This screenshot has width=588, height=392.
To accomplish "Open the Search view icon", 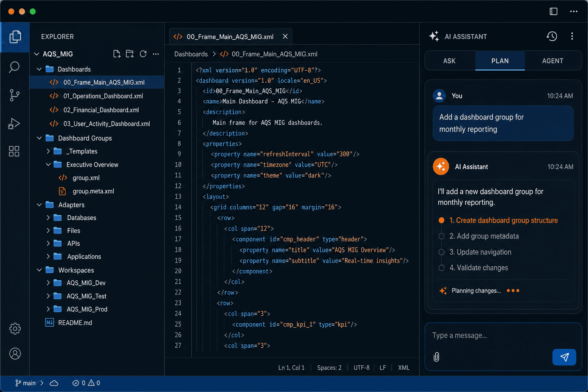I will click(x=15, y=67).
